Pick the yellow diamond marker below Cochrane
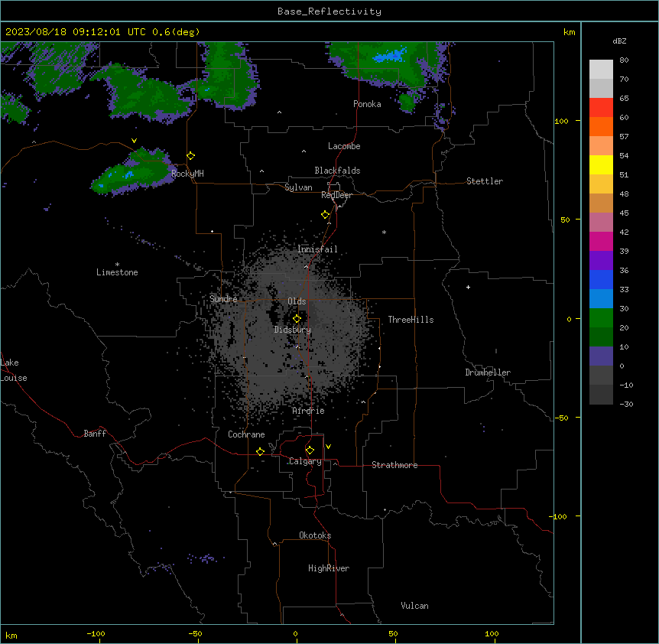This screenshot has height=644, width=659. [x=260, y=451]
